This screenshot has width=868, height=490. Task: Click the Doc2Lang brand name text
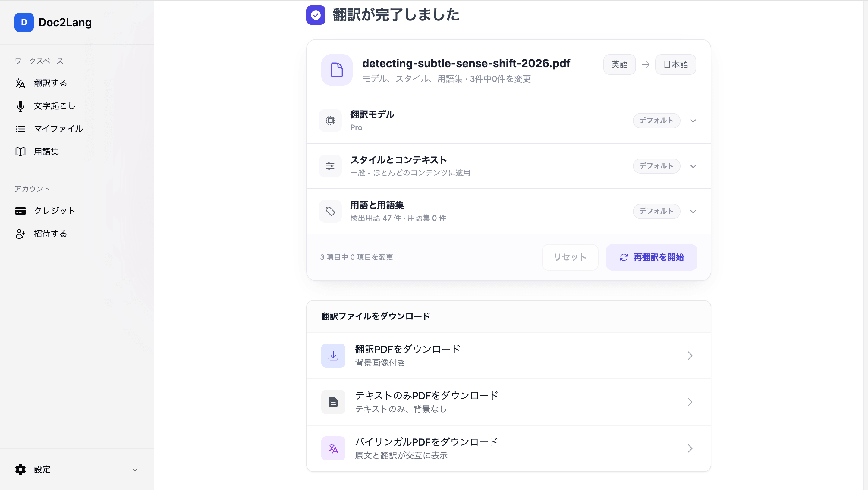click(65, 23)
